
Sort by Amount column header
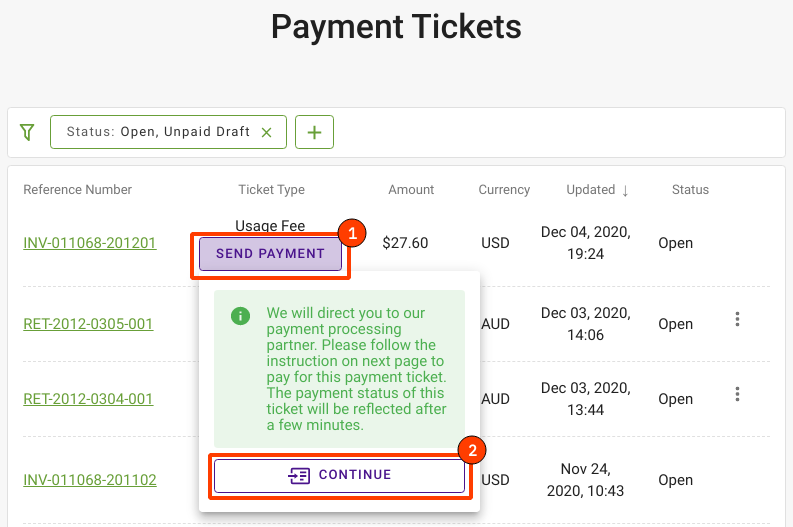coord(411,190)
